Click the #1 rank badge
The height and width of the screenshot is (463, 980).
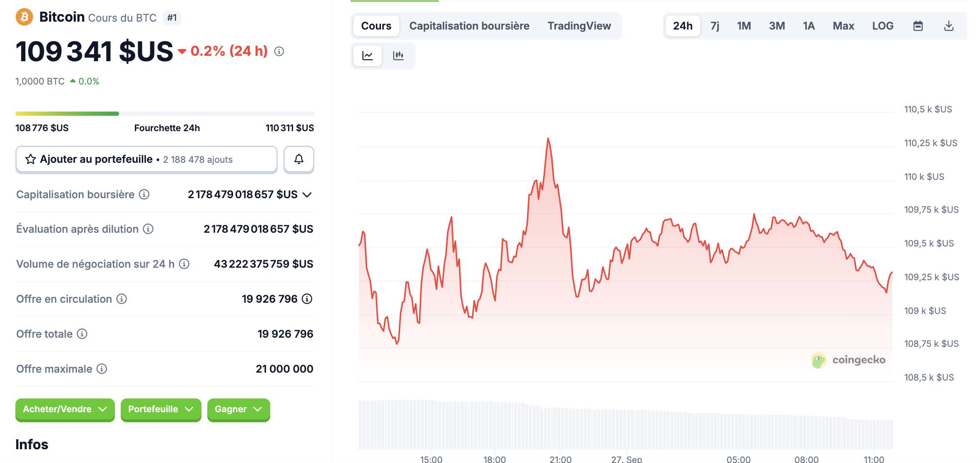coord(172,17)
